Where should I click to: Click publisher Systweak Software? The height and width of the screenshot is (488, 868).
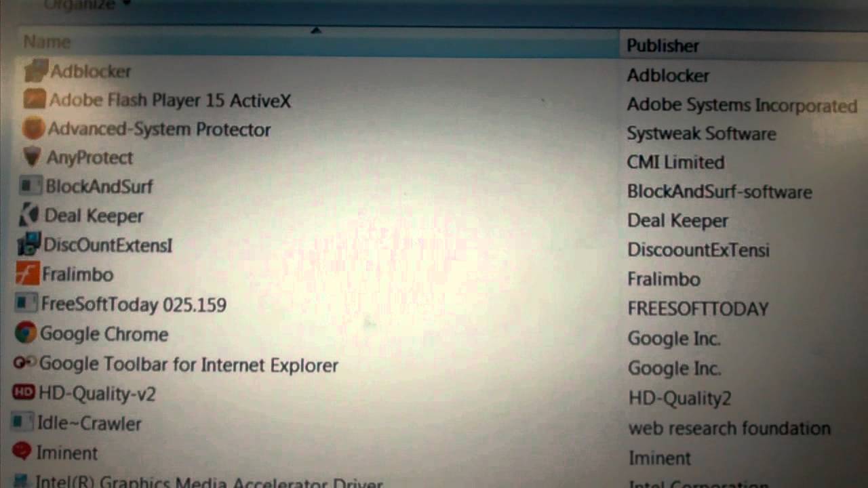tap(701, 134)
